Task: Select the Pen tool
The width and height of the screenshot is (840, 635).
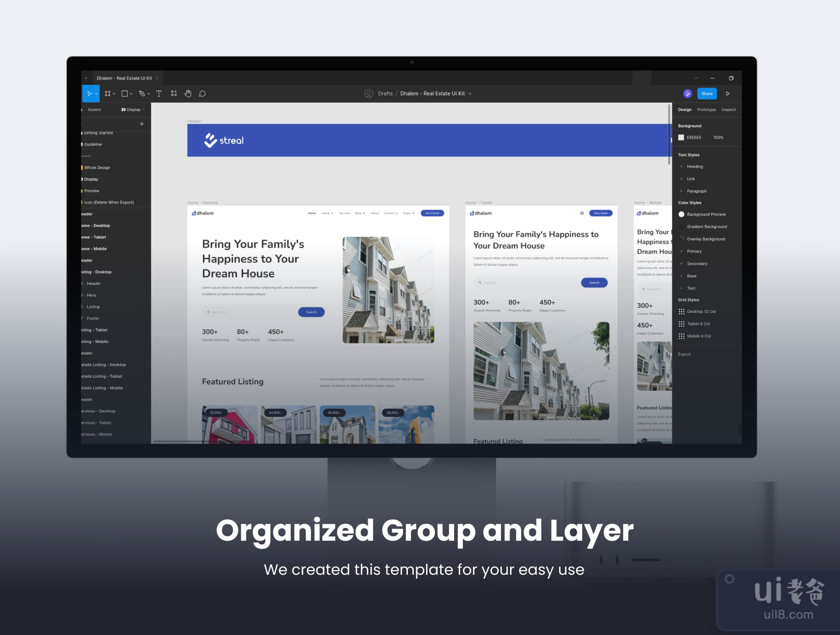Action: (x=142, y=94)
